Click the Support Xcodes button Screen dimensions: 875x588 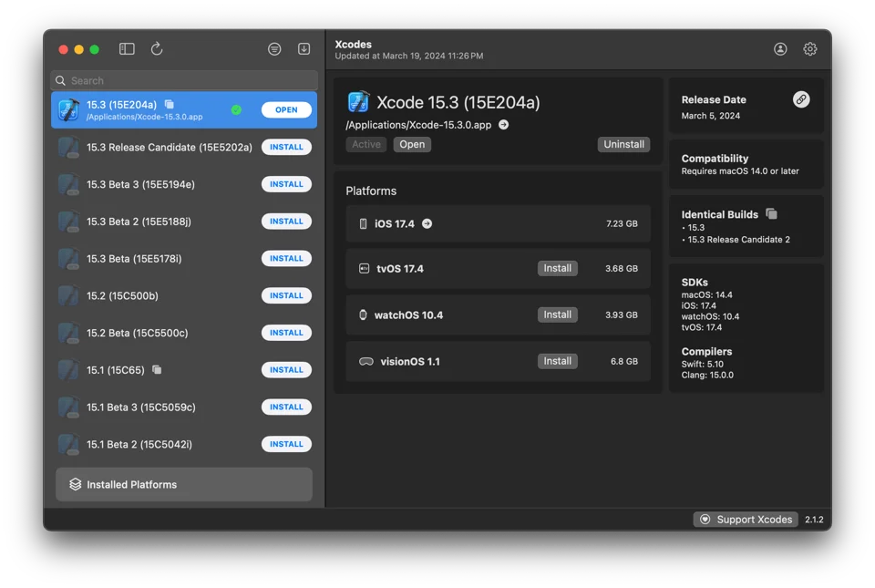[x=746, y=520]
